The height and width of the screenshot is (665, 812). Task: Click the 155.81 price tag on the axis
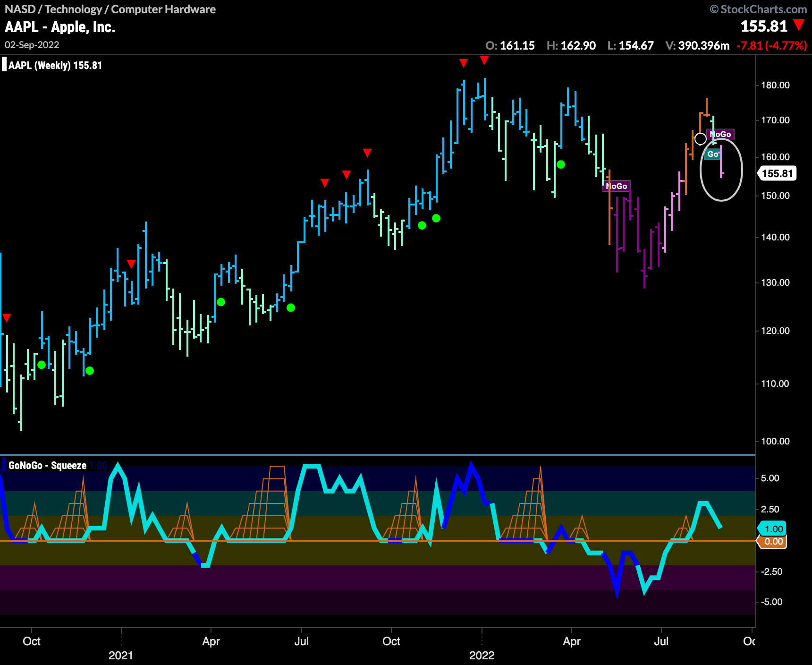[x=777, y=173]
